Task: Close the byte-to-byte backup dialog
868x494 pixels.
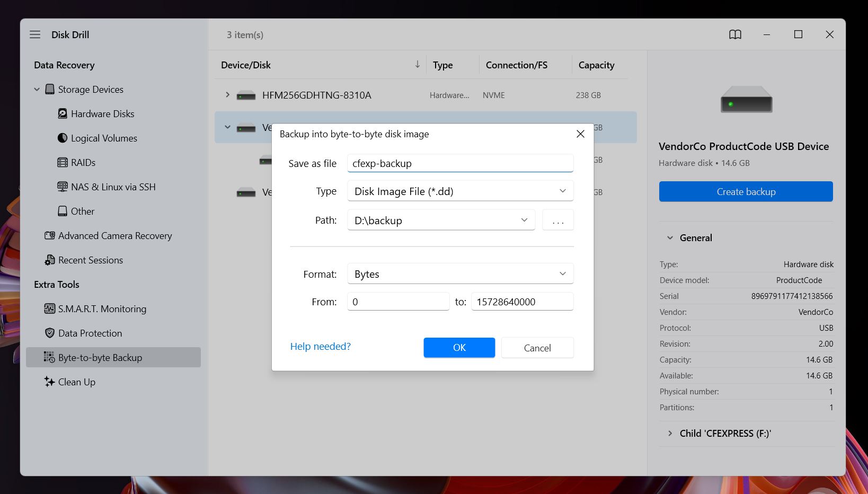Action: [580, 134]
